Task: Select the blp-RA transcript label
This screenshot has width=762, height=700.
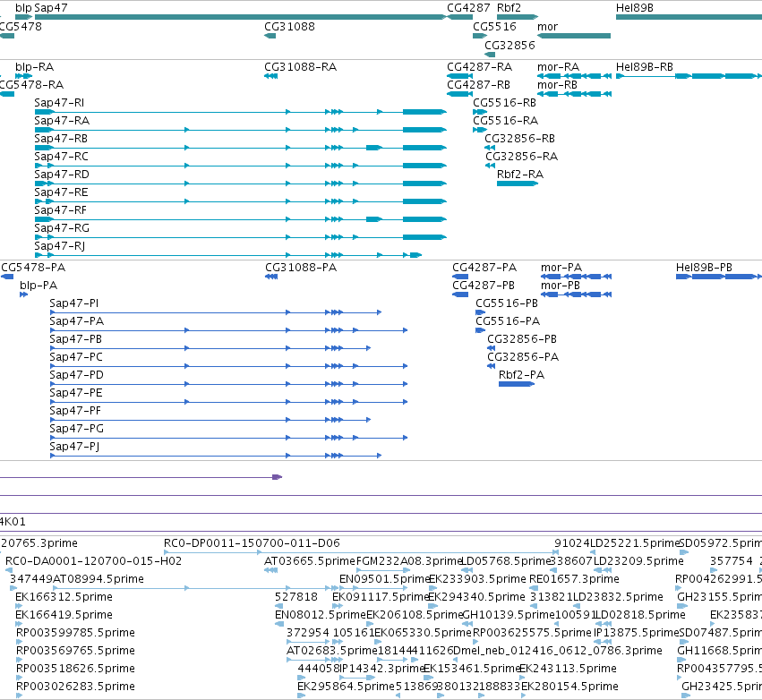Action: coord(35,67)
